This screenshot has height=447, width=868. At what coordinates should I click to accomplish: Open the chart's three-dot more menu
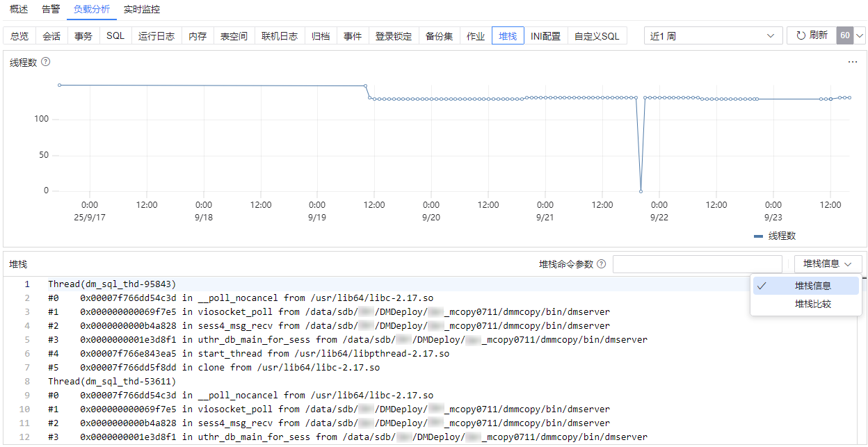click(853, 62)
